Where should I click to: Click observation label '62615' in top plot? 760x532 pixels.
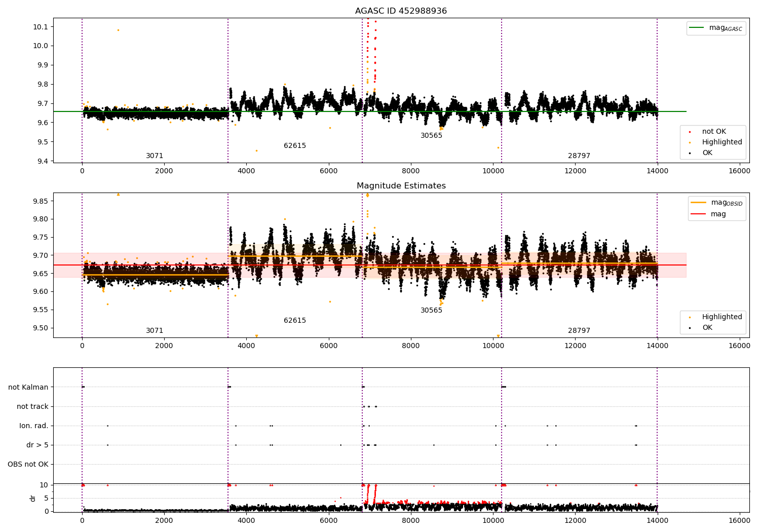coord(295,146)
